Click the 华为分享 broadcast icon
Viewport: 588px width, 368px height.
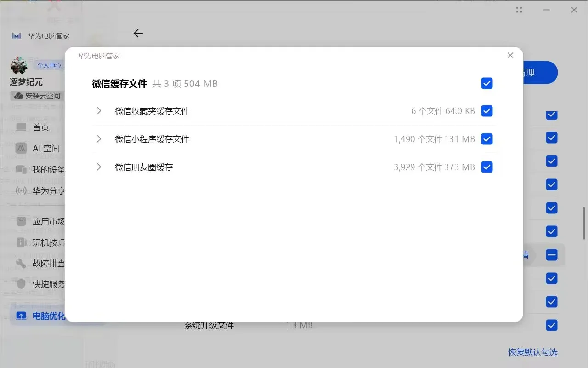[x=21, y=190]
